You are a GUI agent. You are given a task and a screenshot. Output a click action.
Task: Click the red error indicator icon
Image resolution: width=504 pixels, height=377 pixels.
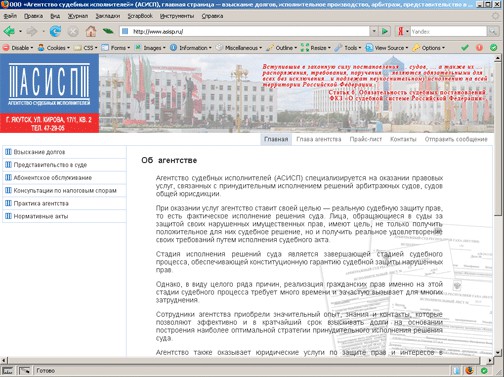479,48
